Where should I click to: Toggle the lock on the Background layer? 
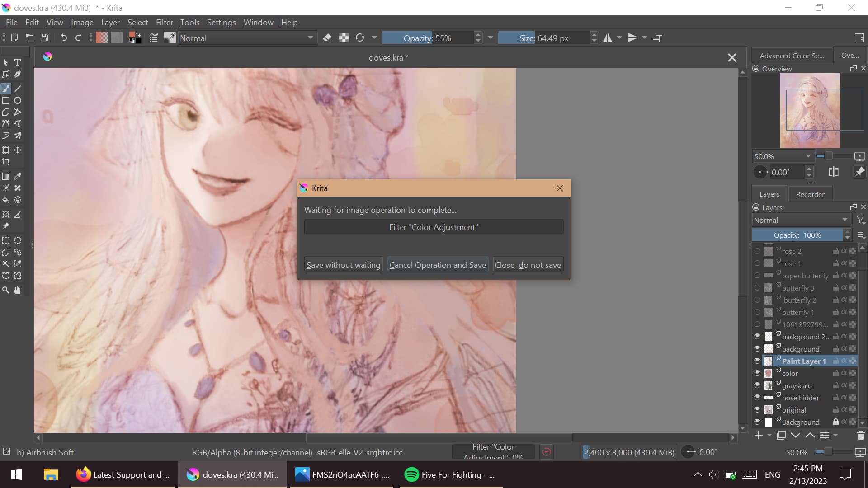(836, 422)
